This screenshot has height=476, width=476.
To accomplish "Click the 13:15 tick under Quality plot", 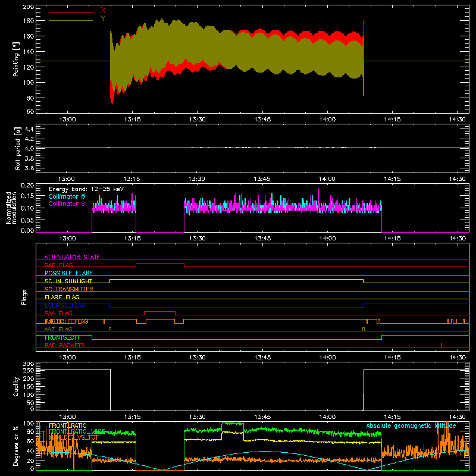I will 132,417.
